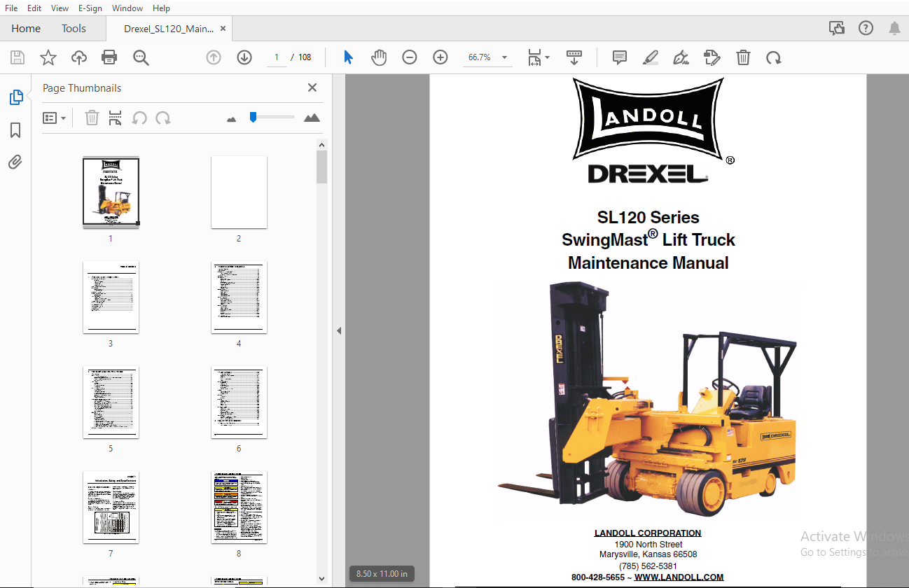Go to previous page arrow

[x=214, y=57]
